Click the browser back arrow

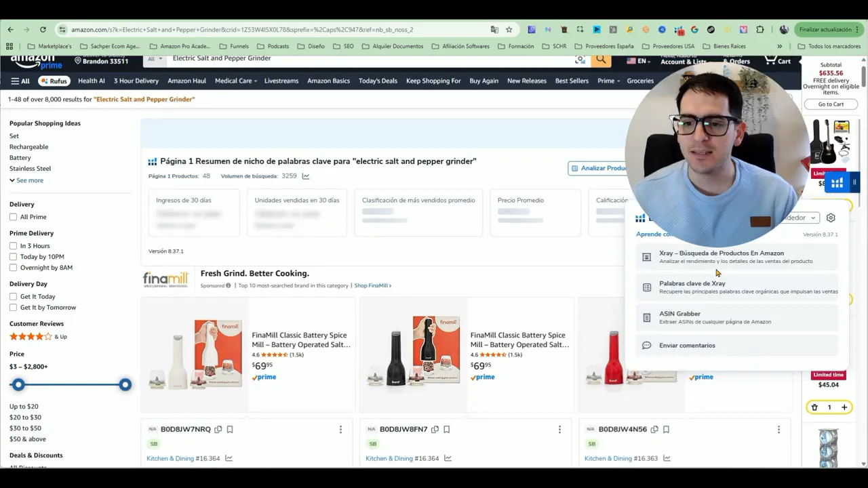10,30
